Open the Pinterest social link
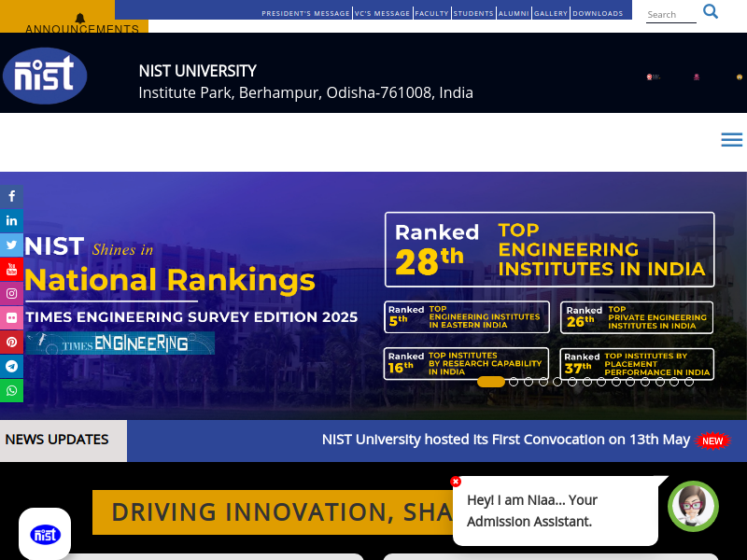 pyautogui.click(x=11, y=342)
